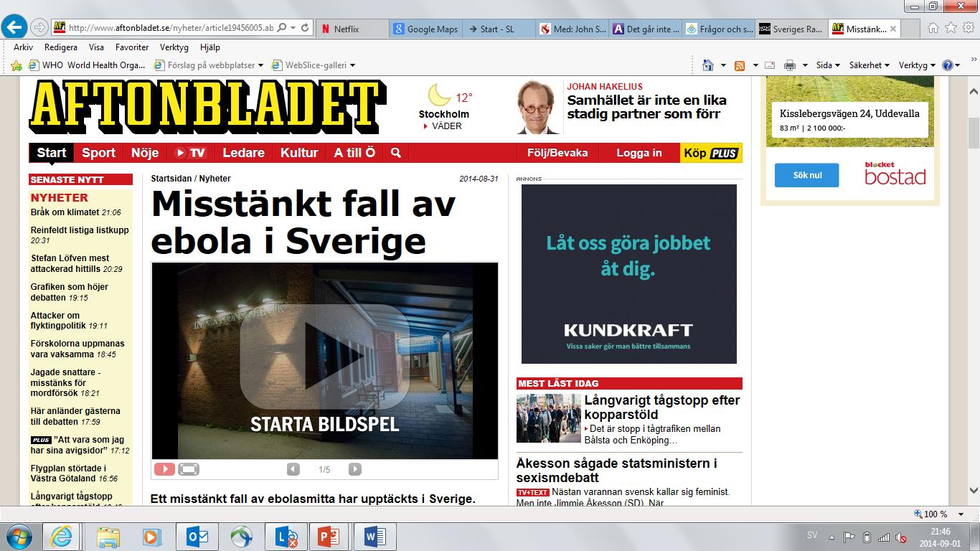Click the Action Center flag tray icon
The width and height of the screenshot is (980, 551).
(x=849, y=537)
